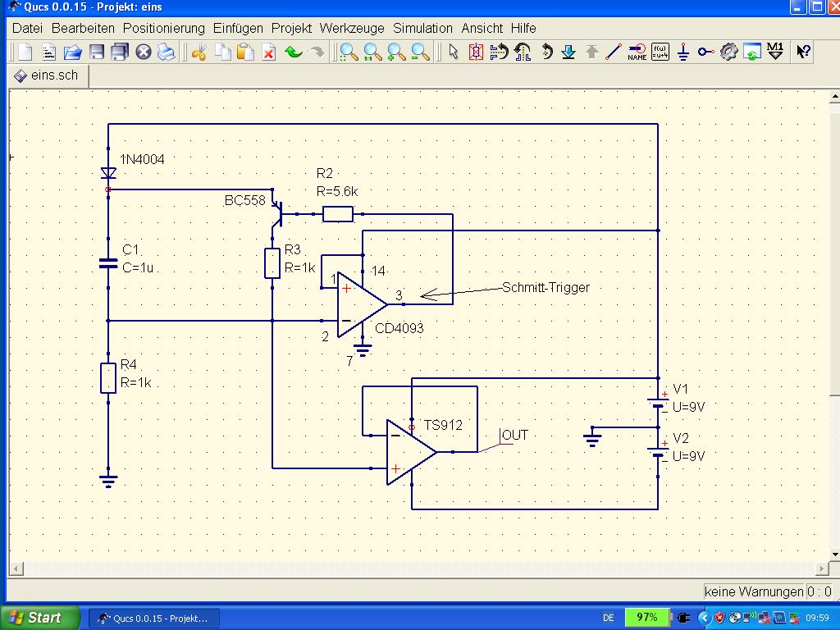Select the BC558 transistor symbol

tap(277, 214)
